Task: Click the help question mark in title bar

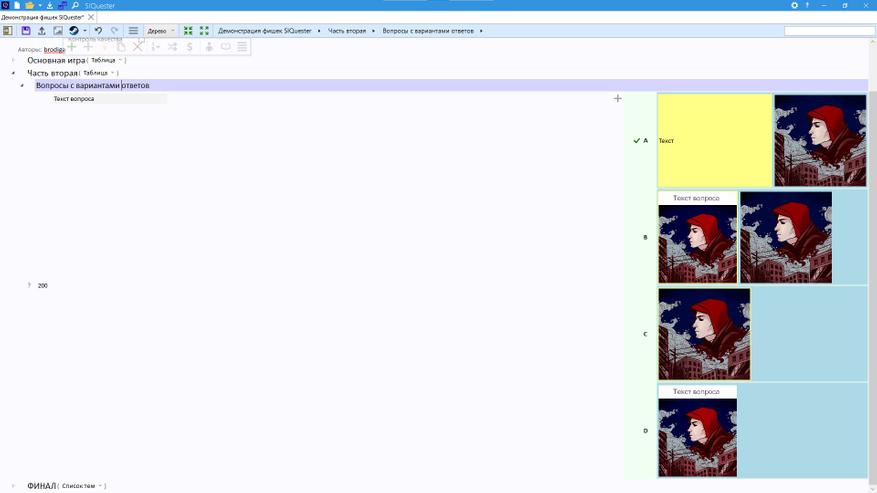Action: pos(807,5)
